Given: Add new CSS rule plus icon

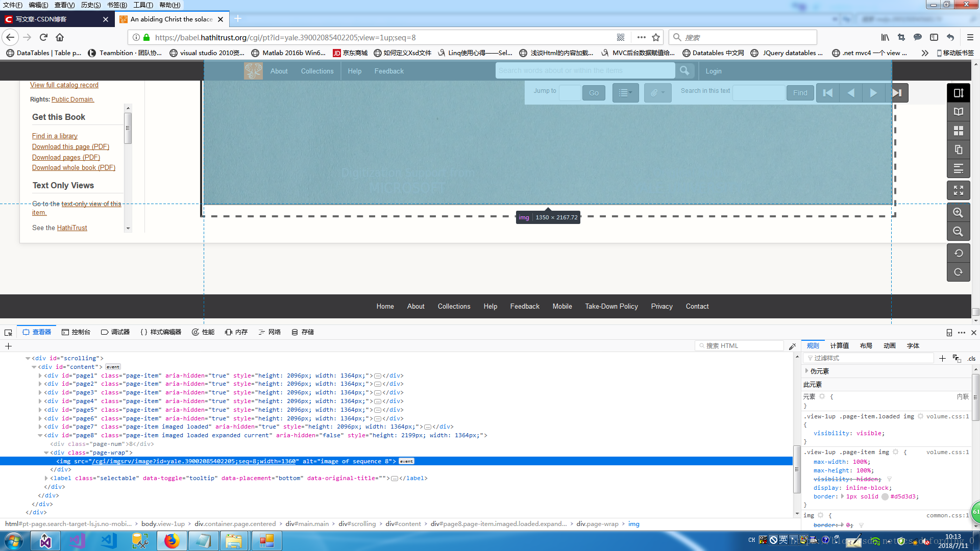Looking at the screenshot, I should click(942, 358).
